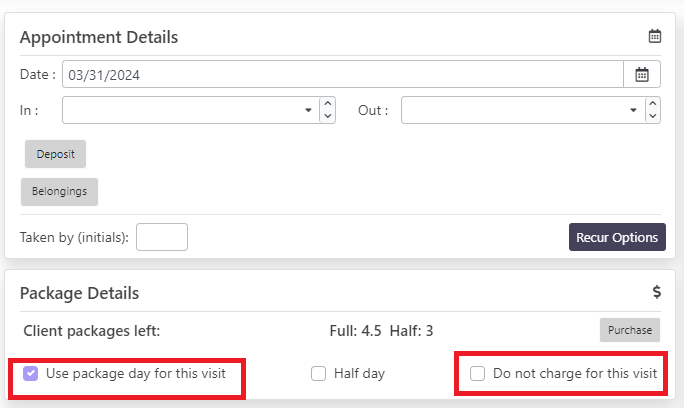Screen dimensions: 684x408
Task: Click the Package Details heading
Action: [x=79, y=293]
